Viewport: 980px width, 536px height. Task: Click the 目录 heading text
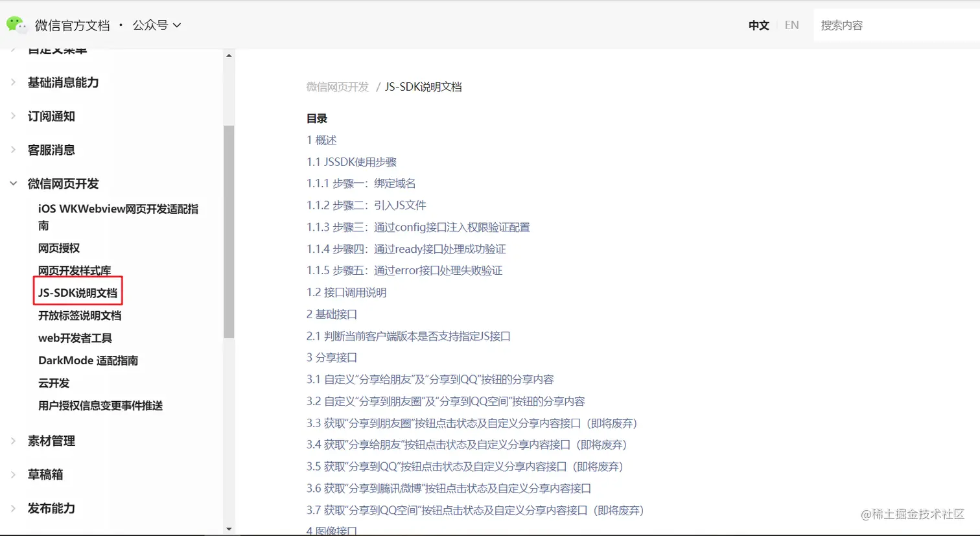click(x=317, y=119)
